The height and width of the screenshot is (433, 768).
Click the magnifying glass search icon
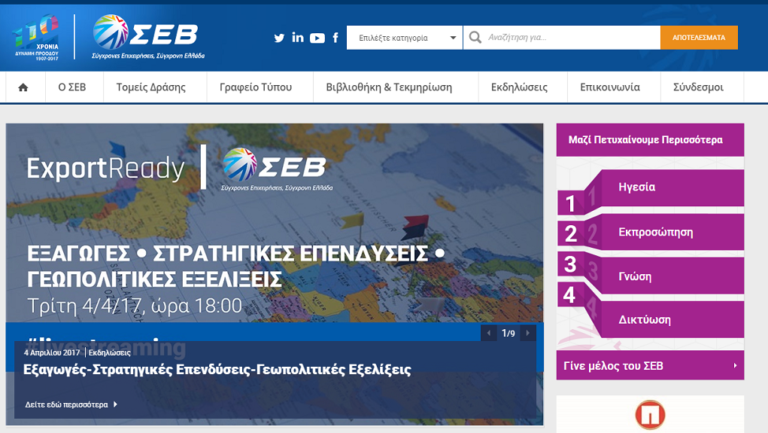click(475, 37)
